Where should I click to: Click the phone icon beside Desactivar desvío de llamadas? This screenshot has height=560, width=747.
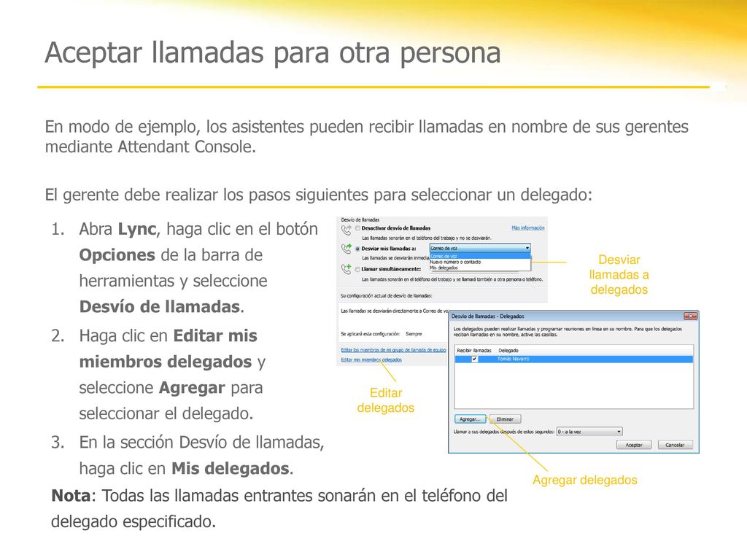[x=346, y=230]
